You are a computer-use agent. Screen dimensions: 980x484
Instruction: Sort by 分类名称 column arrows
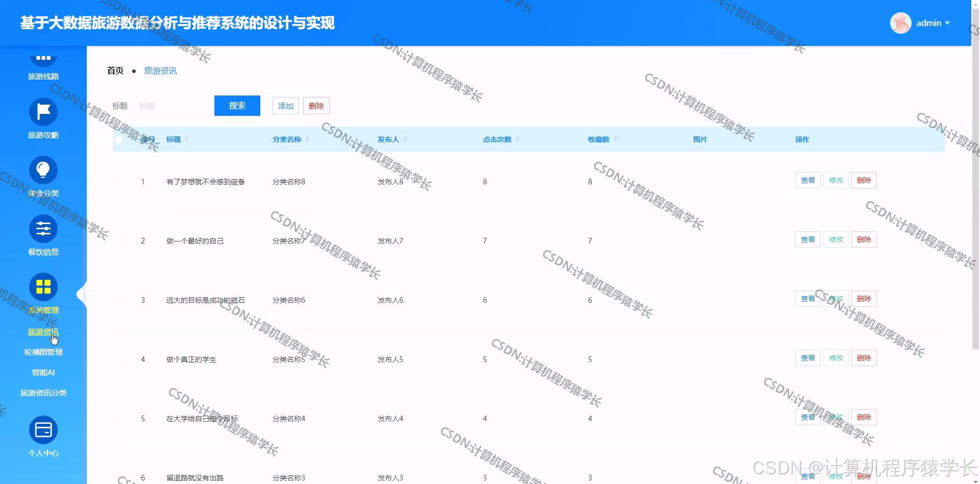coord(307,139)
